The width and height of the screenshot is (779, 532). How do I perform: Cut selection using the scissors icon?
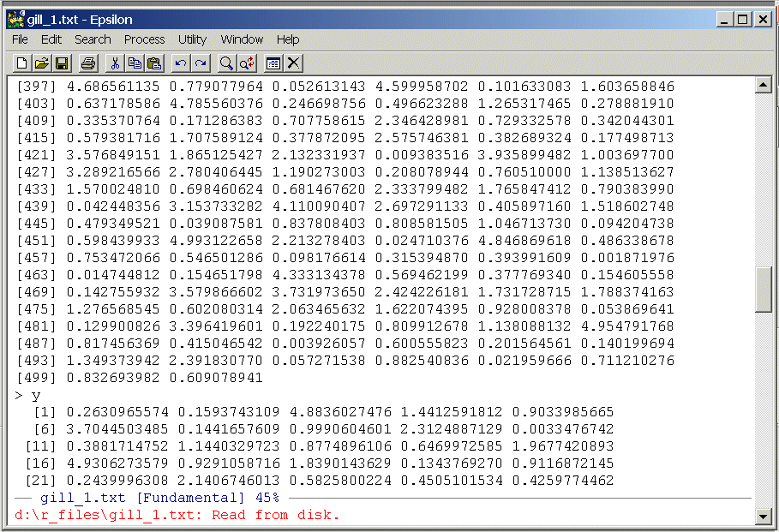point(115,63)
